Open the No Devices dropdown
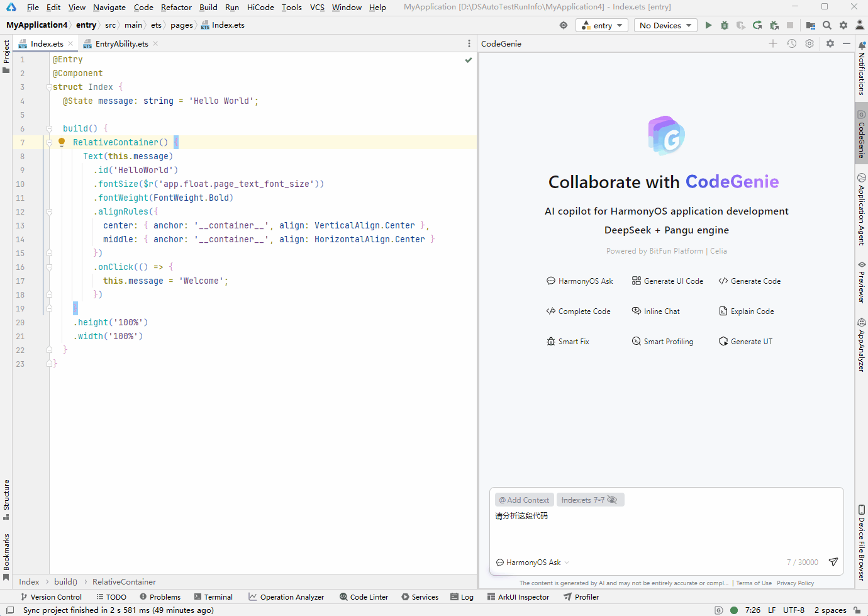This screenshot has height=616, width=868. [x=665, y=25]
